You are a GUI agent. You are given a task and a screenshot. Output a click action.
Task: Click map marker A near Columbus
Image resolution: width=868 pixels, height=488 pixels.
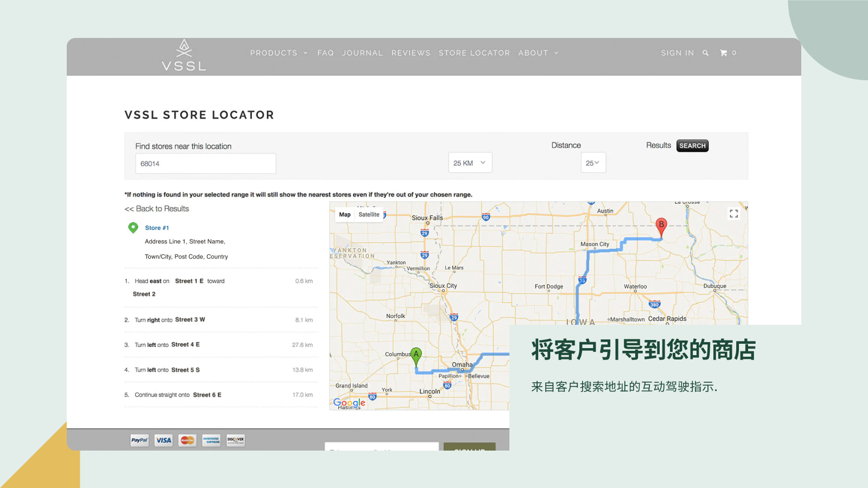[416, 357]
